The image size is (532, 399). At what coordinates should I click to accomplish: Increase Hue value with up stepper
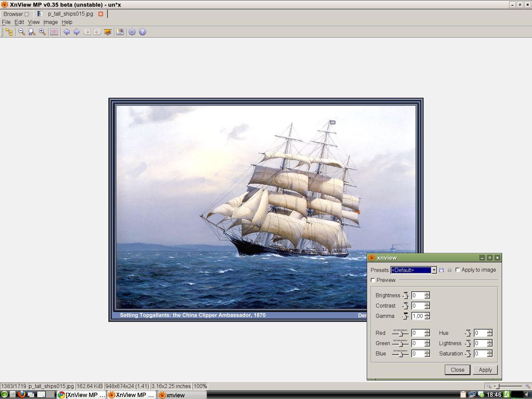[x=490, y=331]
